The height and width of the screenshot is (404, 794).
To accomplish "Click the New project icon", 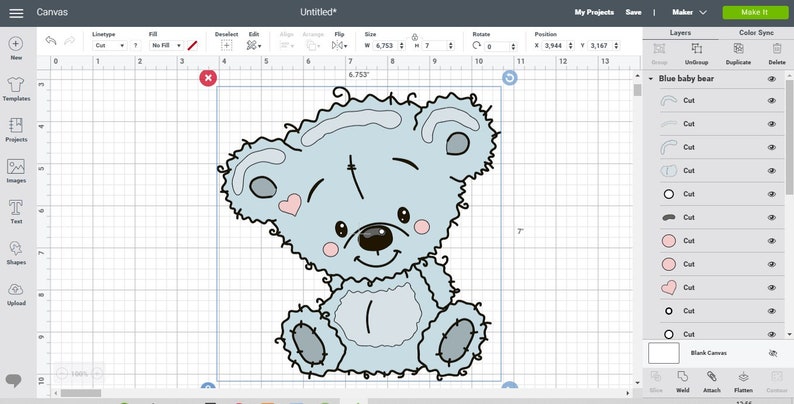I will point(16,44).
